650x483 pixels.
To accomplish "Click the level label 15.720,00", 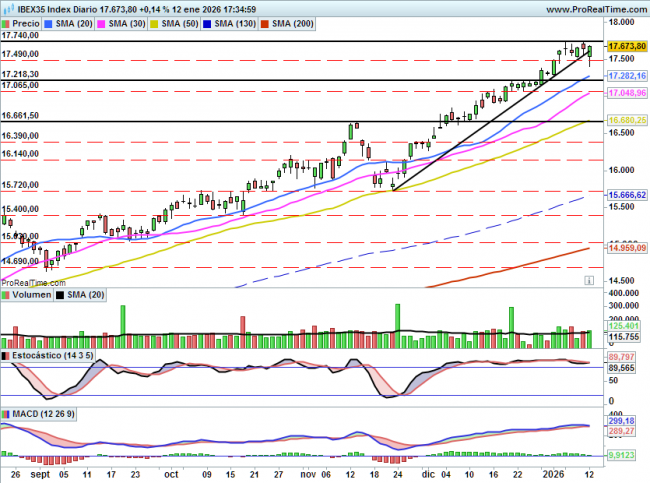I will pyautogui.click(x=20, y=185).
